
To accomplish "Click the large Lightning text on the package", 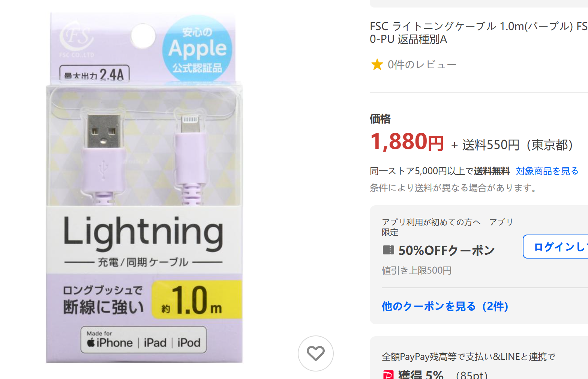I will (143, 233).
